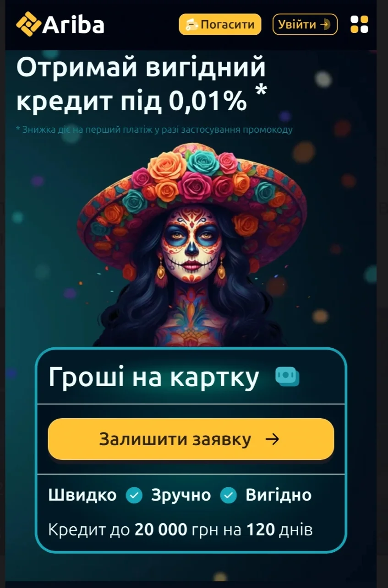The height and width of the screenshot is (588, 388).
Task: Click the checkmark icon after Зручно
Action: [x=229, y=495]
